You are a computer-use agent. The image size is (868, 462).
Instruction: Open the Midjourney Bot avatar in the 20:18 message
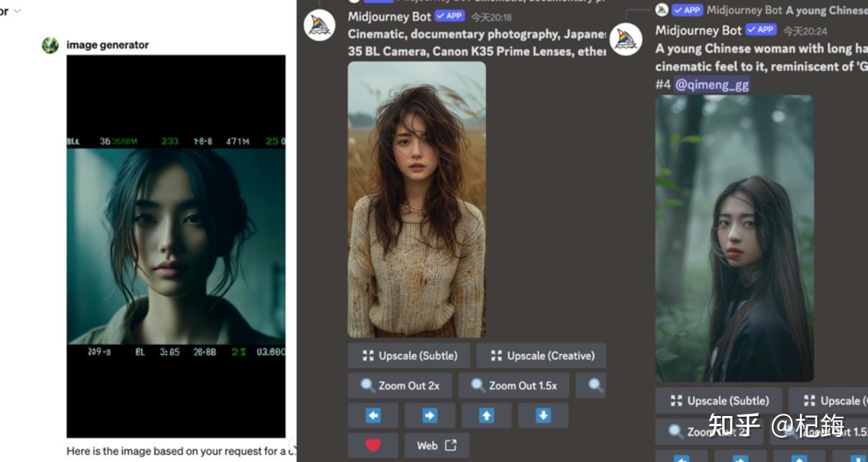tap(319, 25)
